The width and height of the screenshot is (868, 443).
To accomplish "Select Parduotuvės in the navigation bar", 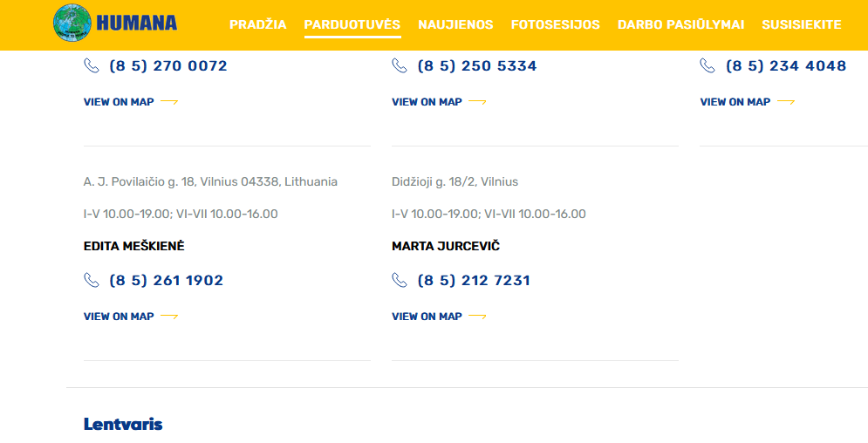I will (x=352, y=24).
